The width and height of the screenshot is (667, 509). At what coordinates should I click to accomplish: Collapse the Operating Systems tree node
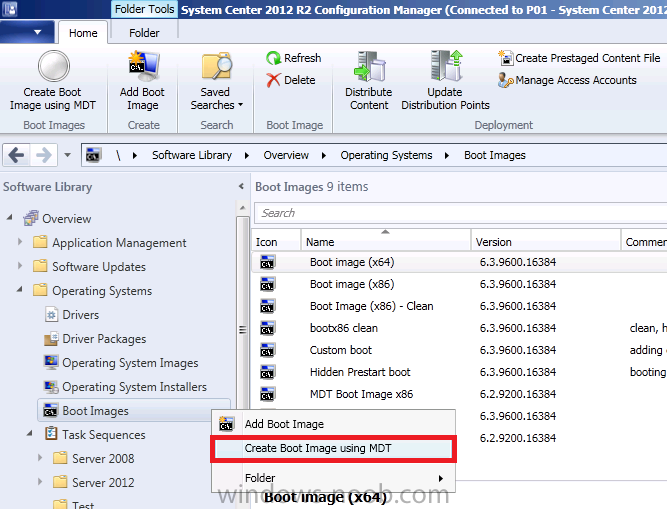(x=20, y=290)
